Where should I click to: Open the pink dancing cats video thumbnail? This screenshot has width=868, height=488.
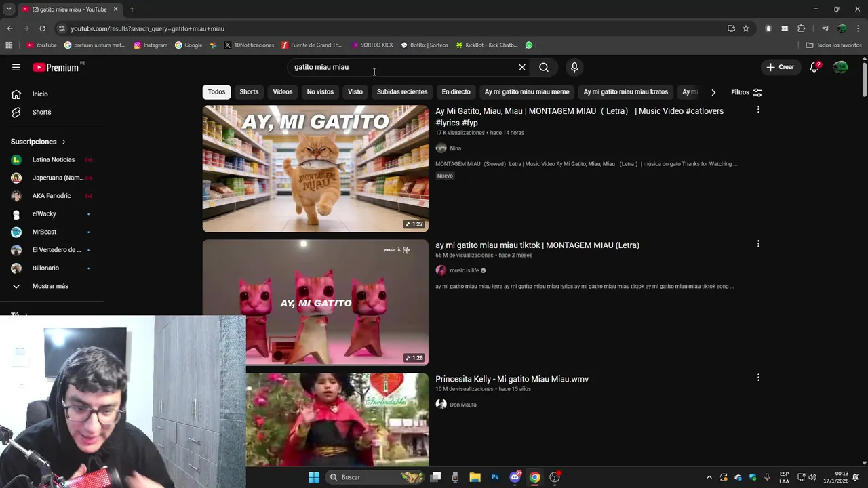tap(315, 302)
